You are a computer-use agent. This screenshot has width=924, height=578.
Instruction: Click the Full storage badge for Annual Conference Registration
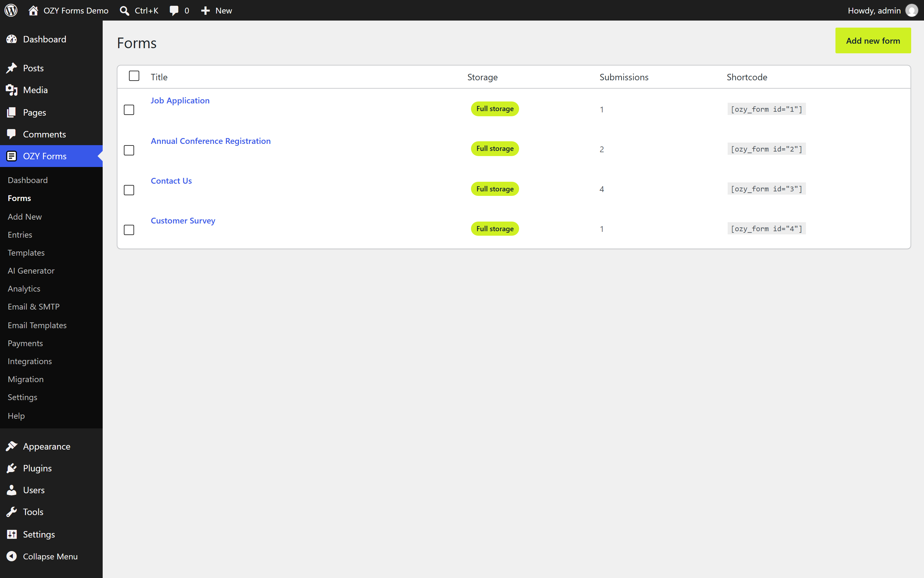pos(495,148)
